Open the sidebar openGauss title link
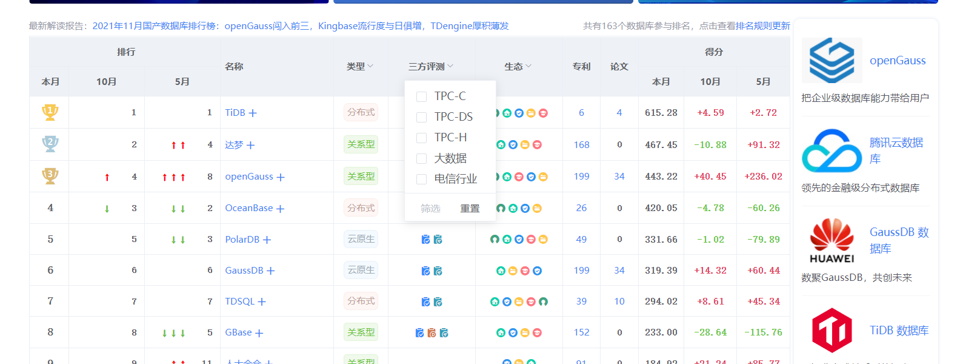 [898, 61]
